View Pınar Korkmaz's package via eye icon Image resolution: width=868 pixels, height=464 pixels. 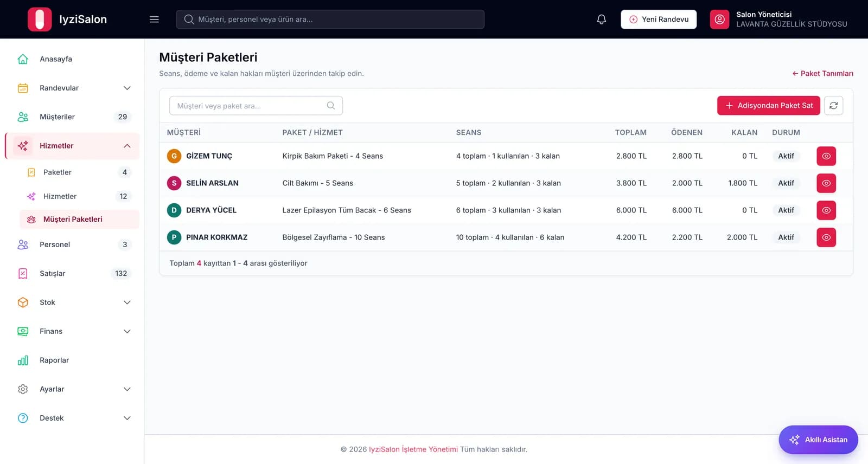coord(826,237)
